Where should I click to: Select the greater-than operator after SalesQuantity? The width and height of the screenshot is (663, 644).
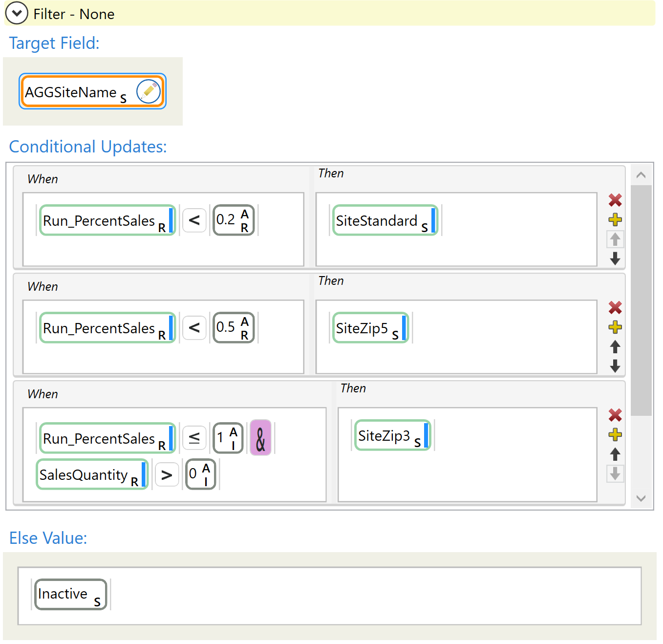(167, 474)
